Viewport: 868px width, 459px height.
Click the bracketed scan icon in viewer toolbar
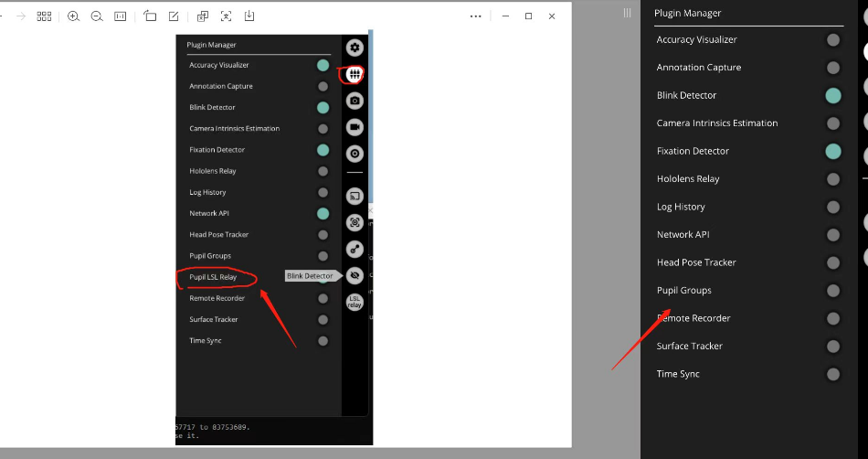pos(226,16)
